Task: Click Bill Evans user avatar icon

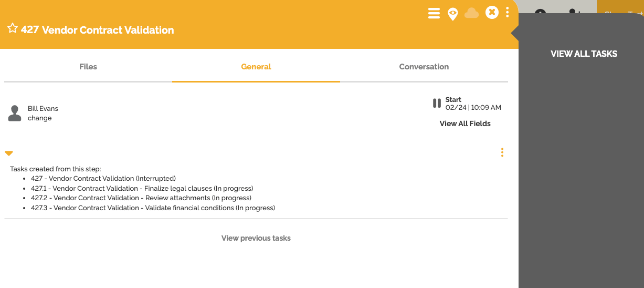Action: click(15, 113)
